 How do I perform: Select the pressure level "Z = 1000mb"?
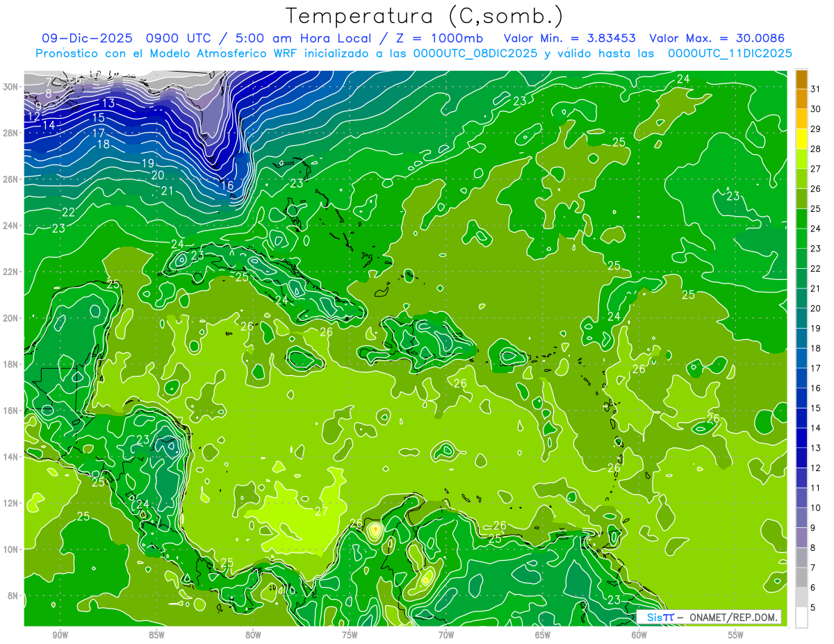(440, 38)
